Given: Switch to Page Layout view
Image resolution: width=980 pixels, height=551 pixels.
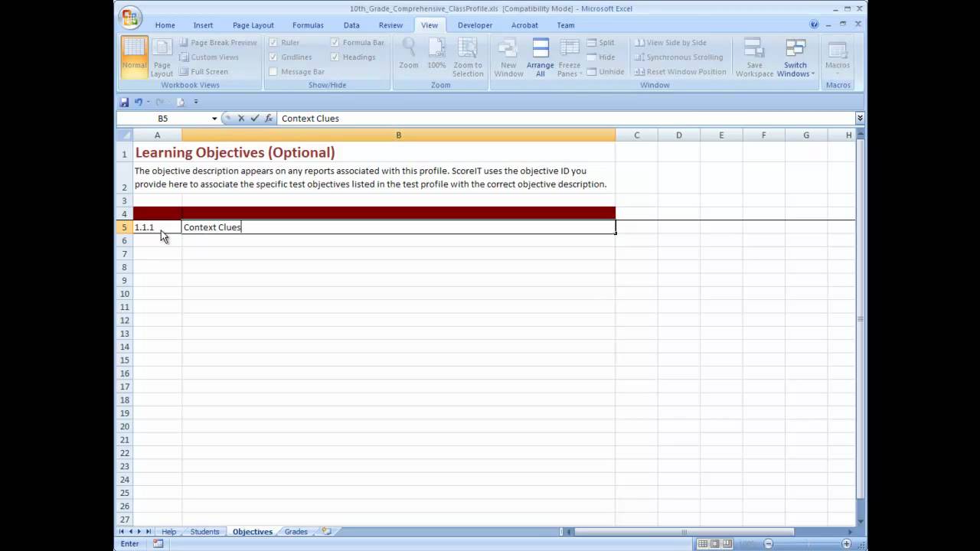Looking at the screenshot, I should [162, 57].
